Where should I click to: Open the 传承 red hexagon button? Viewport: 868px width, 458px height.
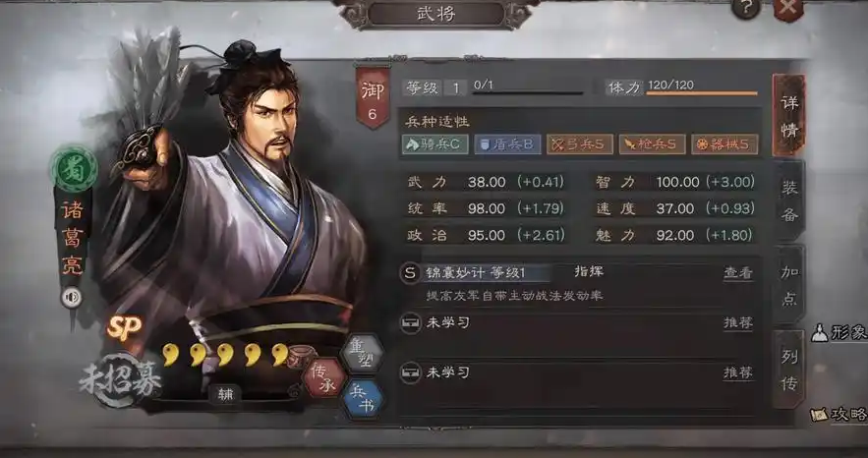[324, 377]
